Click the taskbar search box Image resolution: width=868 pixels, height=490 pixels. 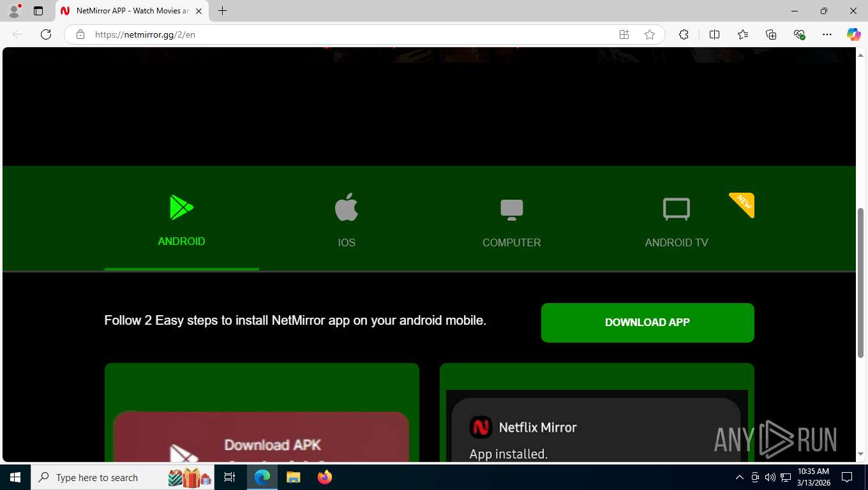click(123, 477)
